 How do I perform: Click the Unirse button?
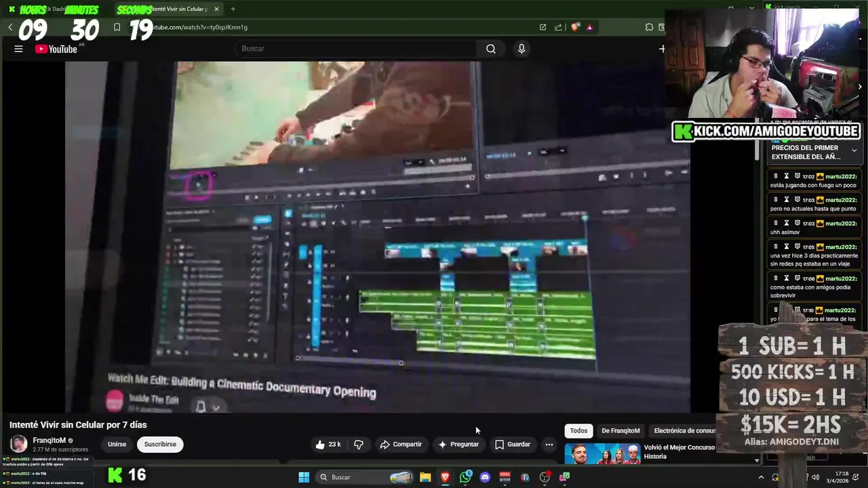tap(117, 445)
